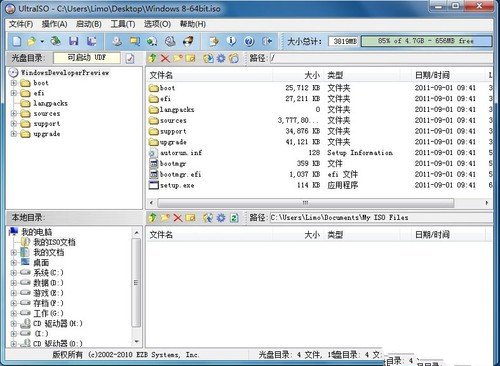Go up one level in disc pane toolbar
The image size is (500, 366).
[x=153, y=58]
